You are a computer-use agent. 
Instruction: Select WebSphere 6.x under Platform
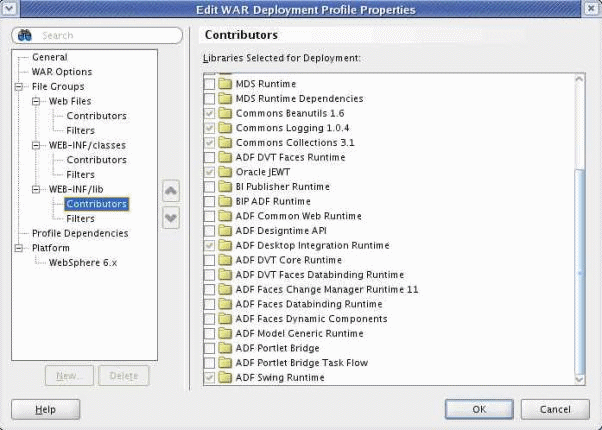83,263
